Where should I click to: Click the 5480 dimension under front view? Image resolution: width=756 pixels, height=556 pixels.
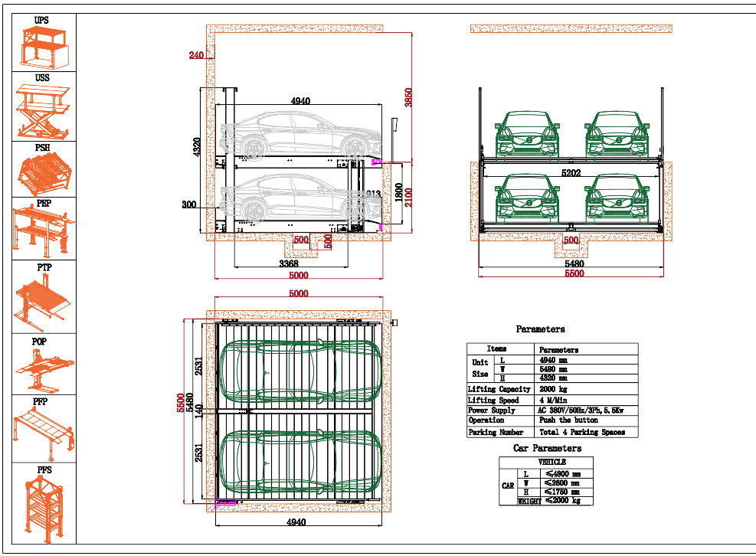click(574, 263)
